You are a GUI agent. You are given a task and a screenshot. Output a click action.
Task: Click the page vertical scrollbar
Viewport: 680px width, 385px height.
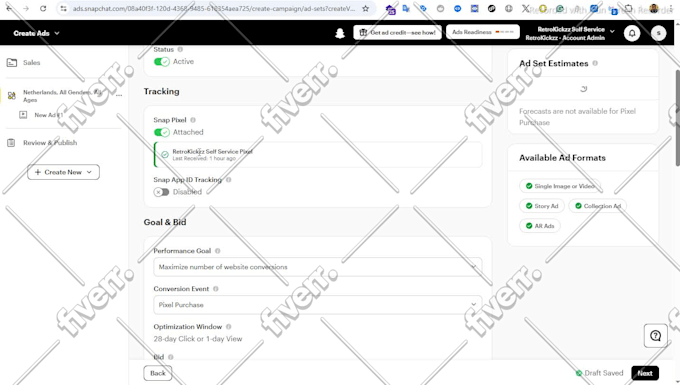pos(677,117)
